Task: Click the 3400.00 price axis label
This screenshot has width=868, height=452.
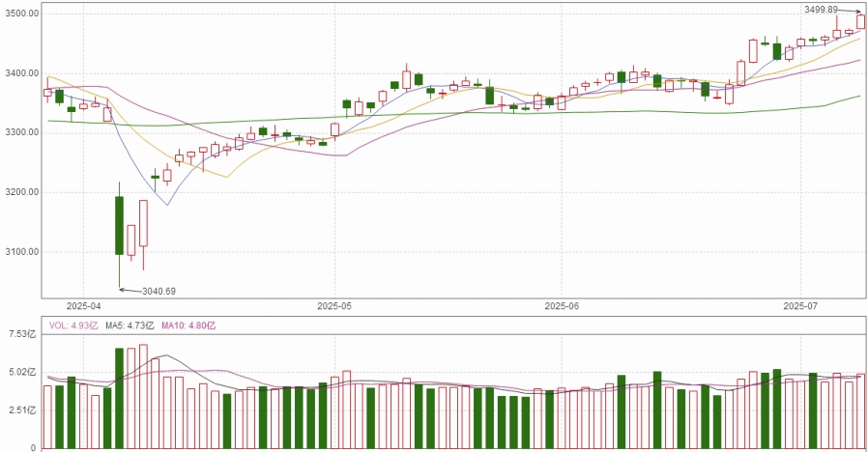Action: point(20,73)
